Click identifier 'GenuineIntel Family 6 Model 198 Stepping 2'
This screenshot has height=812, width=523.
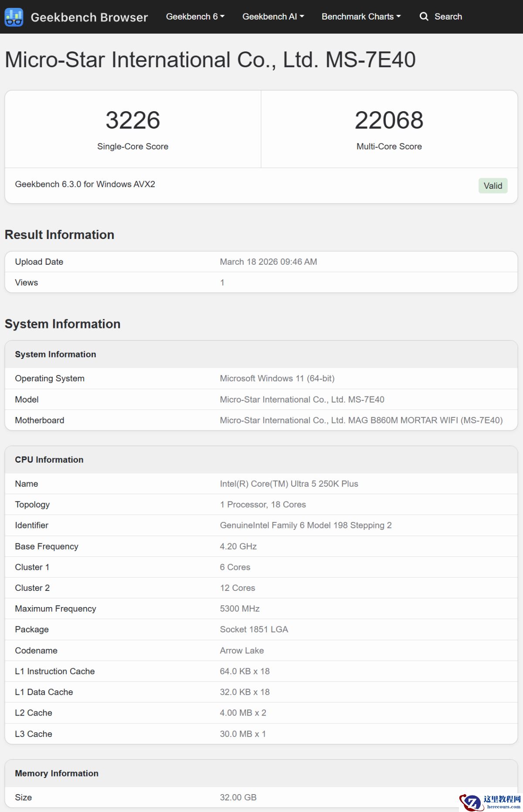tap(306, 525)
